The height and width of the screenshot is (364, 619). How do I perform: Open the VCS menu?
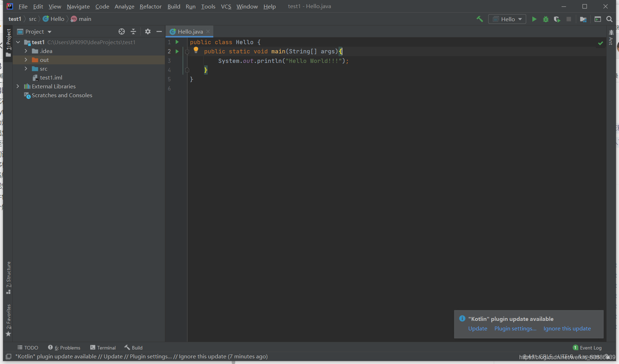(226, 6)
